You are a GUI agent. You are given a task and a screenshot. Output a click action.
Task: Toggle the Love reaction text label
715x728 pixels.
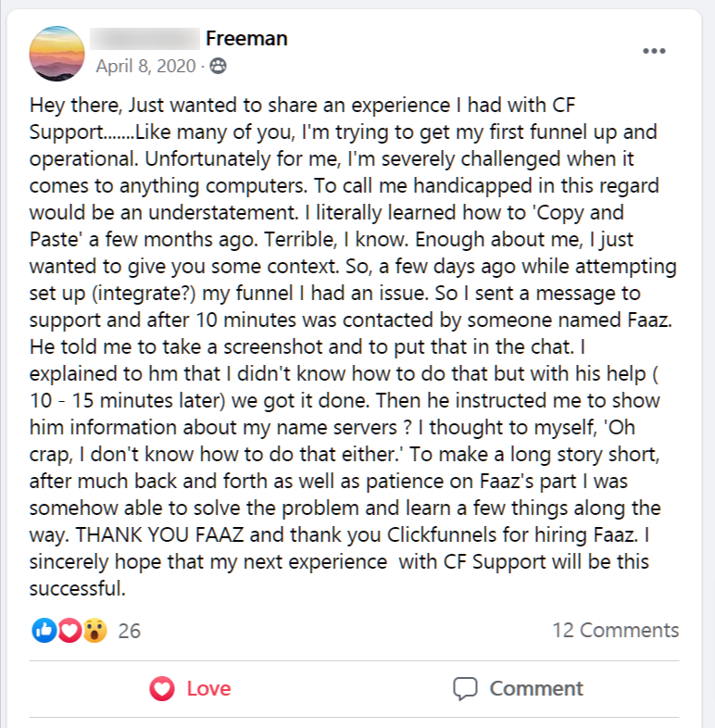click(x=208, y=688)
